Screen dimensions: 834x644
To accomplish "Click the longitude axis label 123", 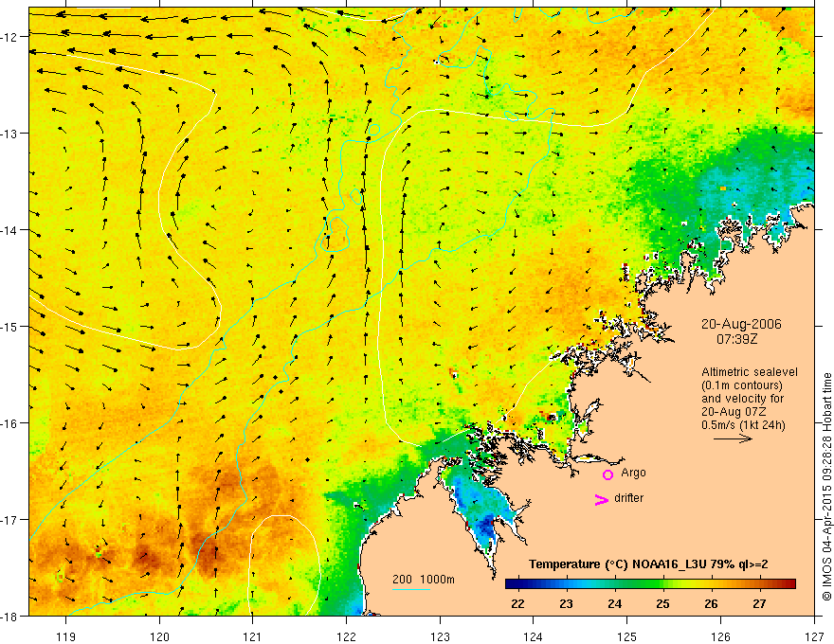I will (440, 636).
